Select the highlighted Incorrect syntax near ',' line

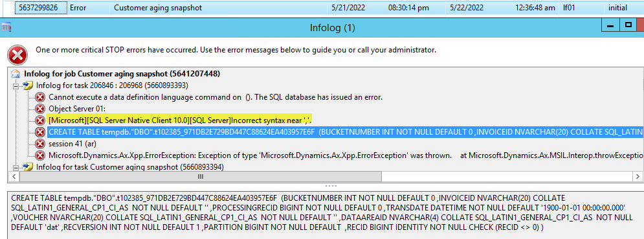pyautogui.click(x=179, y=120)
